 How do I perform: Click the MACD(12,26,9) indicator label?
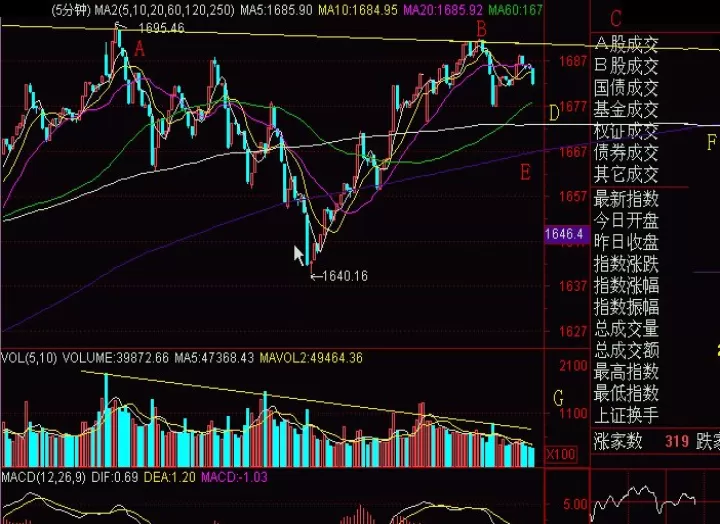click(43, 477)
